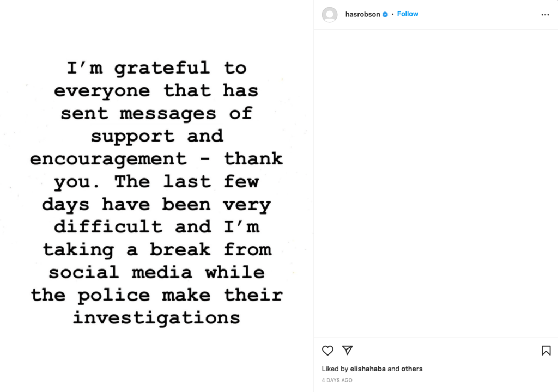Click the blue verified badge
558x392 pixels.
pyautogui.click(x=385, y=14)
